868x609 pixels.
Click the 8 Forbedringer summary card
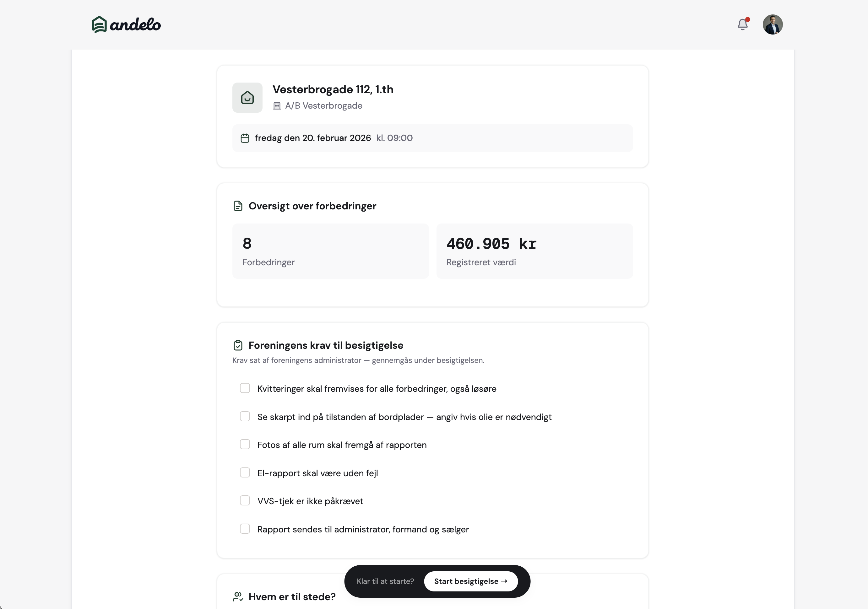[330, 251]
